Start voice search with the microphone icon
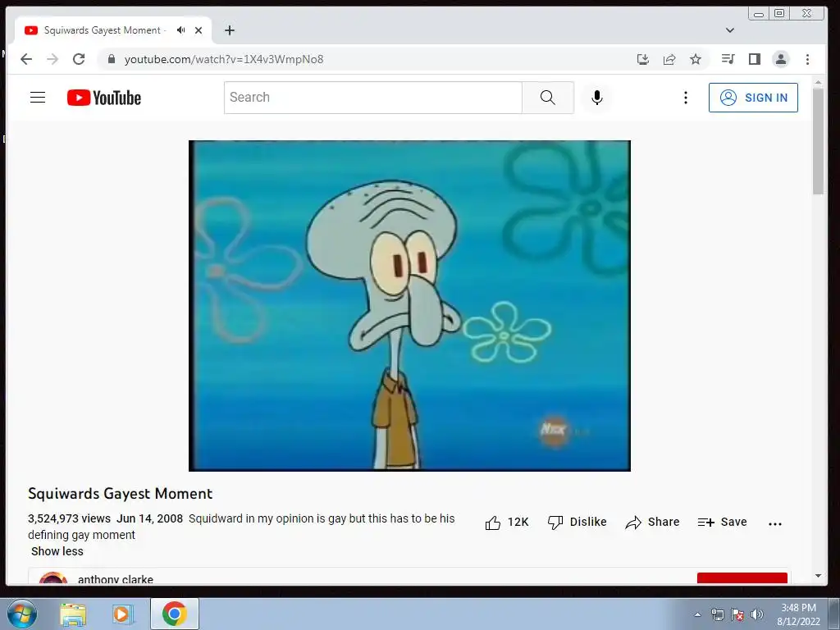The image size is (840, 630). (x=597, y=98)
